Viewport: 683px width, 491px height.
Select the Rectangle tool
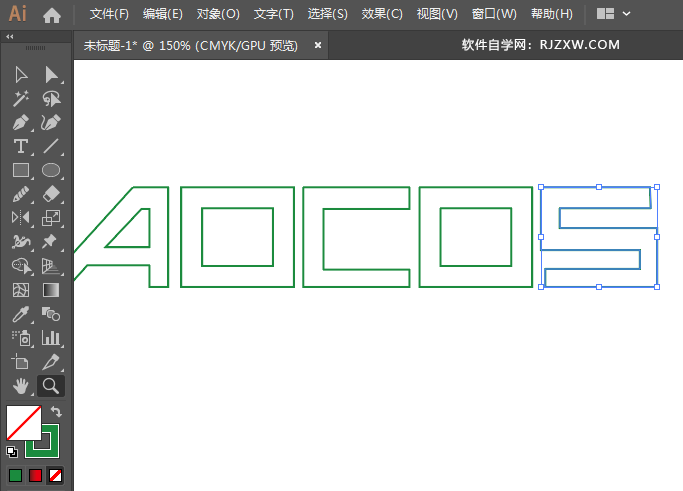(x=21, y=170)
